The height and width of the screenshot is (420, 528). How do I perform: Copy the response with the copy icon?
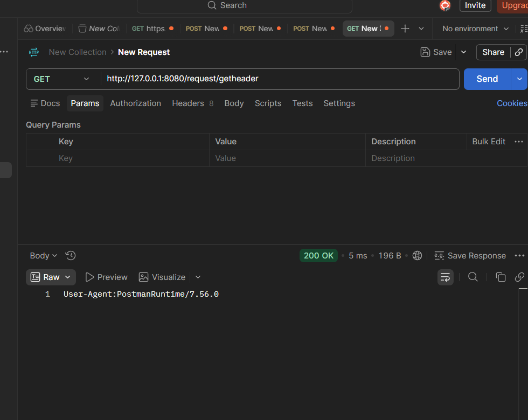(501, 277)
